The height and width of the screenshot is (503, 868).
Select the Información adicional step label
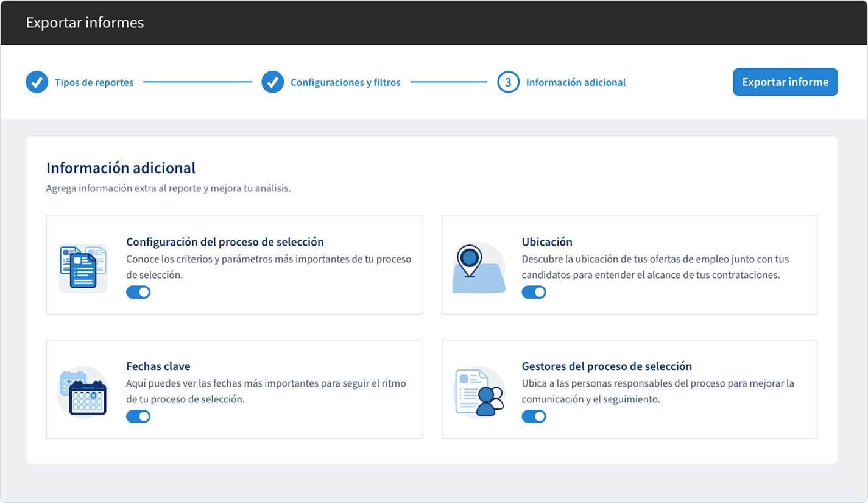click(575, 82)
